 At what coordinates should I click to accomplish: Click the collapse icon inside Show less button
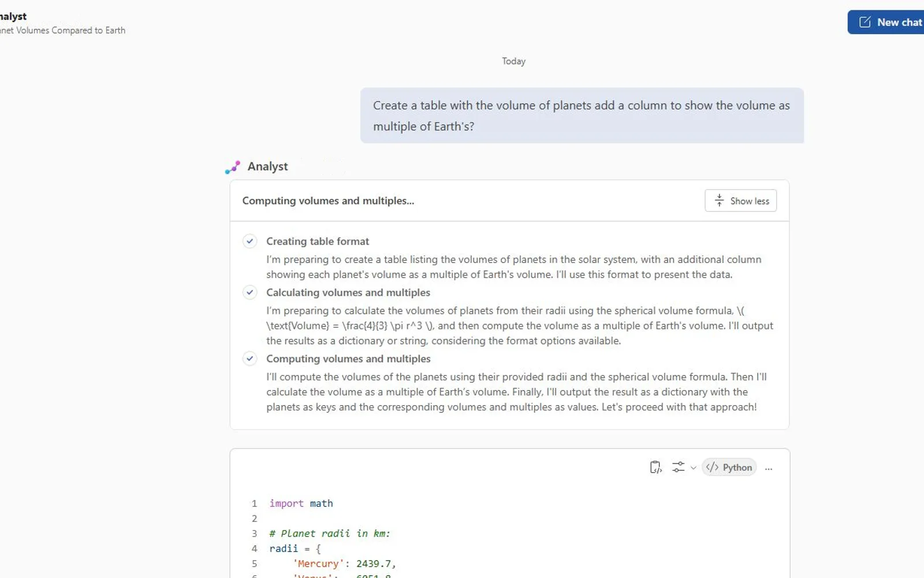(719, 201)
